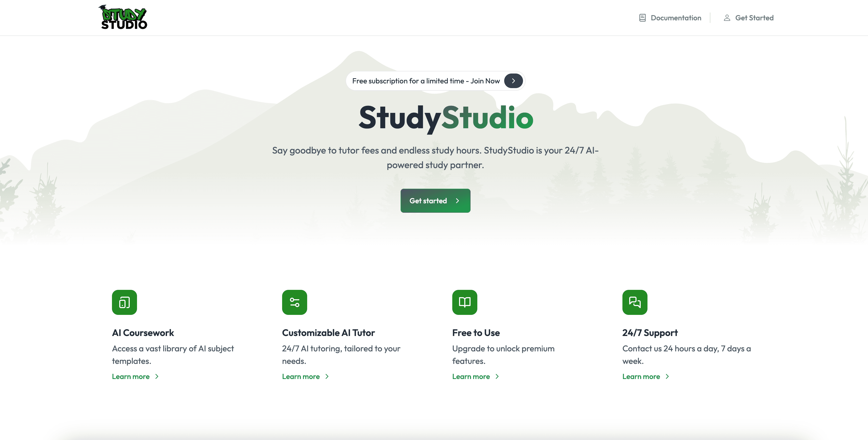This screenshot has height=440, width=868.
Task: Click the free subscription Join Now banner
Action: tap(435, 81)
